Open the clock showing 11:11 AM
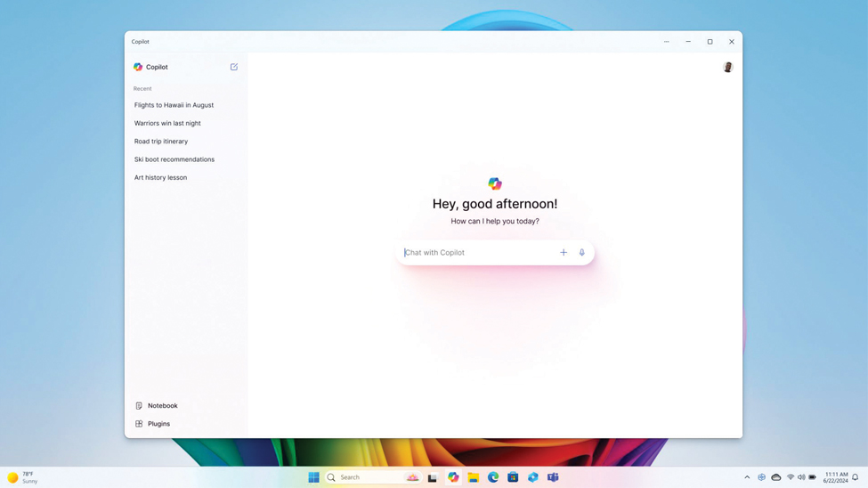Image resolution: width=868 pixels, height=488 pixels. [x=835, y=477]
